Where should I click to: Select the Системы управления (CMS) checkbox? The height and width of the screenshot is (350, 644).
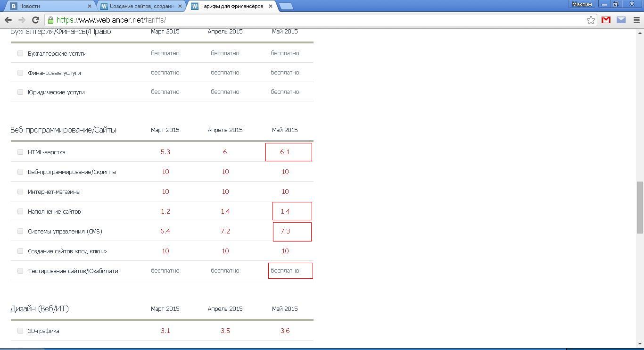point(20,231)
